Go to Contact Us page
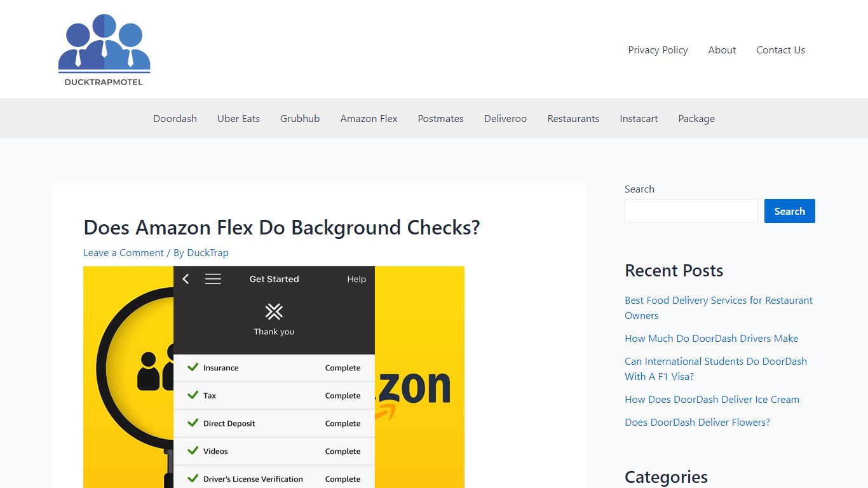The height and width of the screenshot is (488, 868). tap(780, 50)
